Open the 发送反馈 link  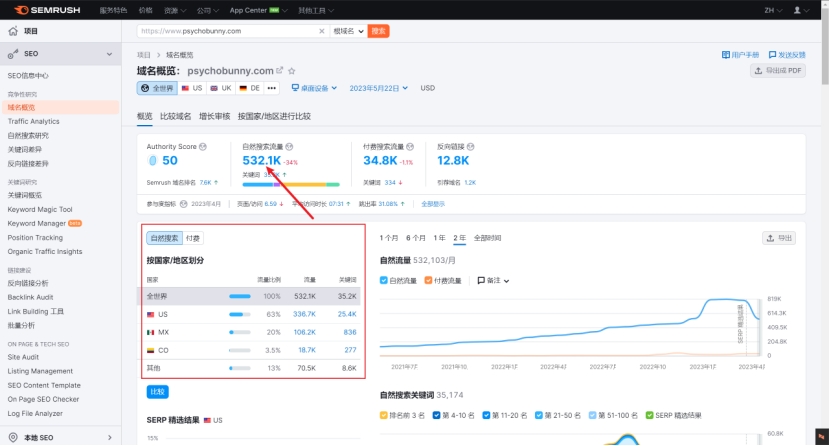click(787, 54)
